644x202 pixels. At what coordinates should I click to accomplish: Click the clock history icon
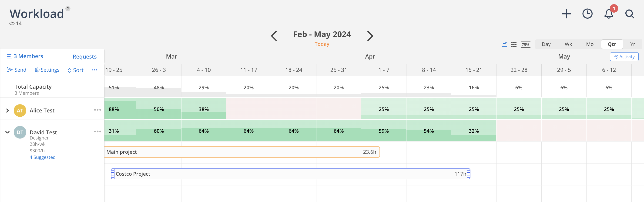point(588,14)
